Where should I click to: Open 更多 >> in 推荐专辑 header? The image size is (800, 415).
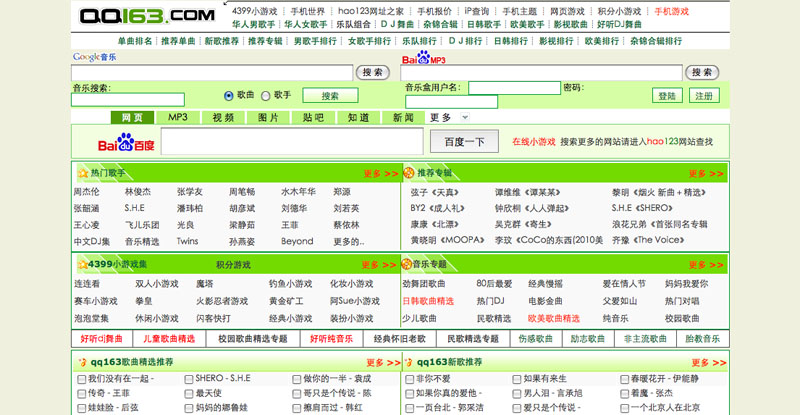point(706,174)
